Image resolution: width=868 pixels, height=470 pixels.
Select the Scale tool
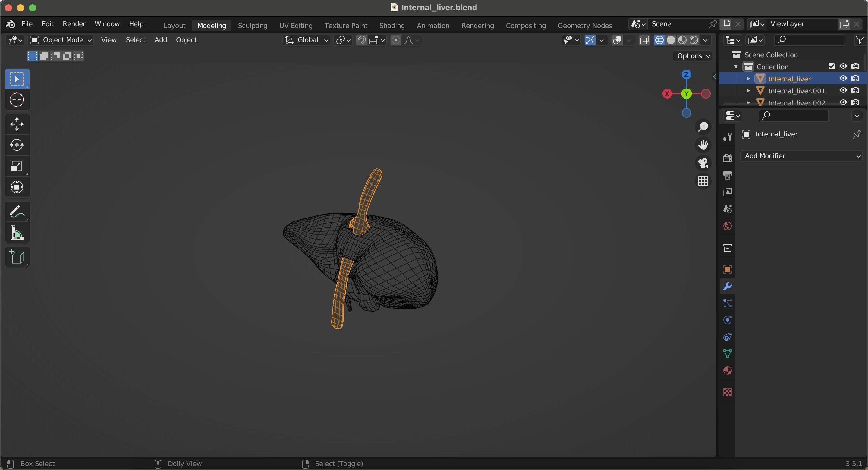tap(17, 166)
